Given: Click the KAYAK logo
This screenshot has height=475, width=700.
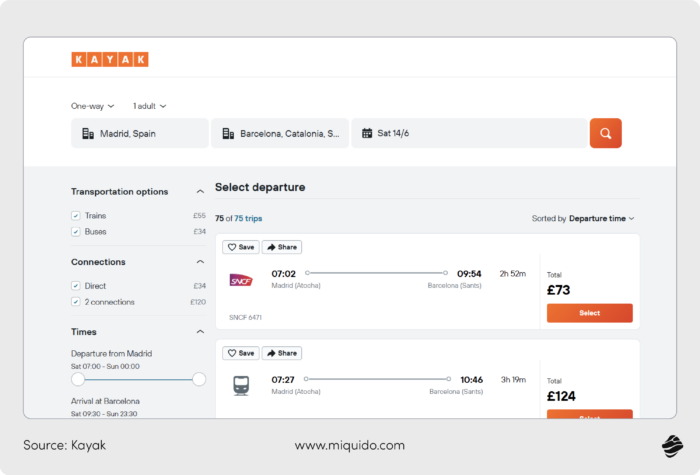Looking at the screenshot, I should tap(110, 59).
